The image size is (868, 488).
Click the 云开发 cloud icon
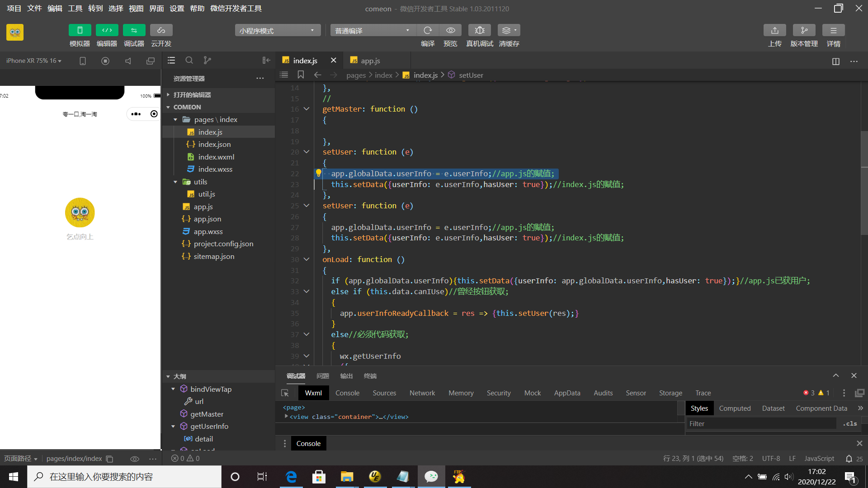tap(161, 30)
